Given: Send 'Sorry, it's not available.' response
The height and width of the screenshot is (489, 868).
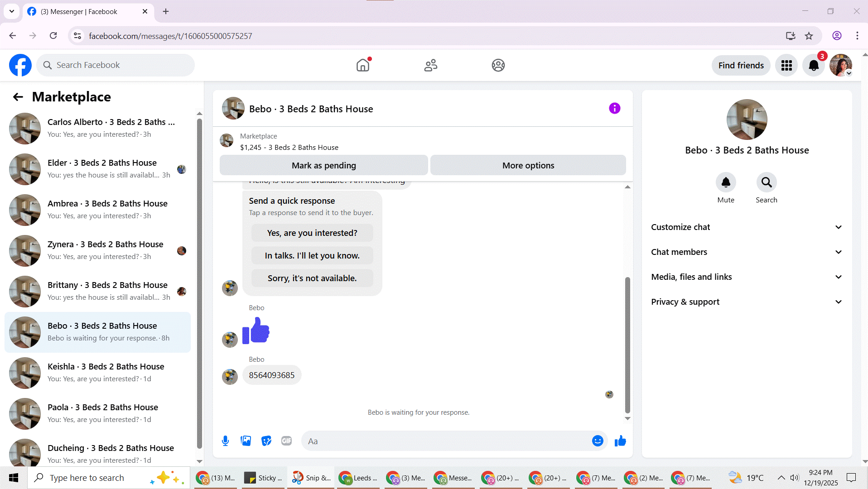Looking at the screenshot, I should 312,278.
